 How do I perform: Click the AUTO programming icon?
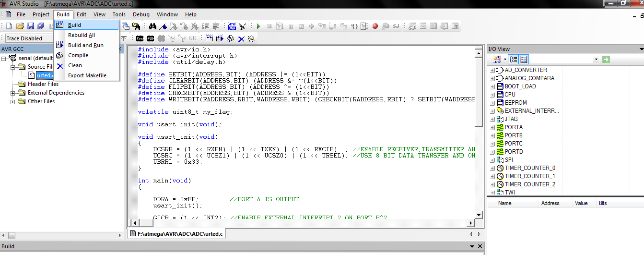[x=192, y=38]
